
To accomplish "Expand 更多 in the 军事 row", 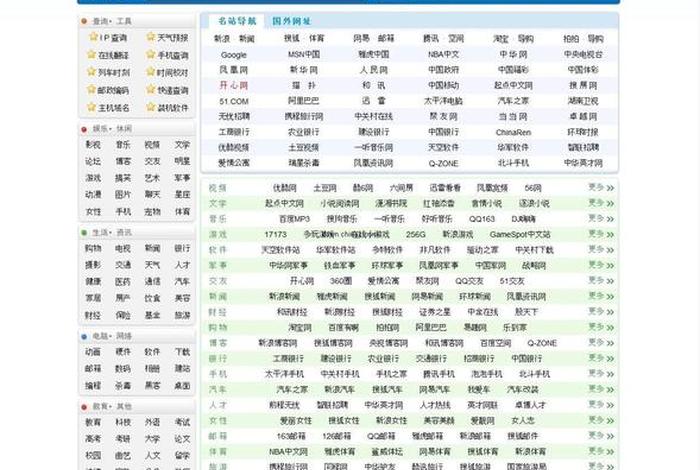I will click(601, 265).
